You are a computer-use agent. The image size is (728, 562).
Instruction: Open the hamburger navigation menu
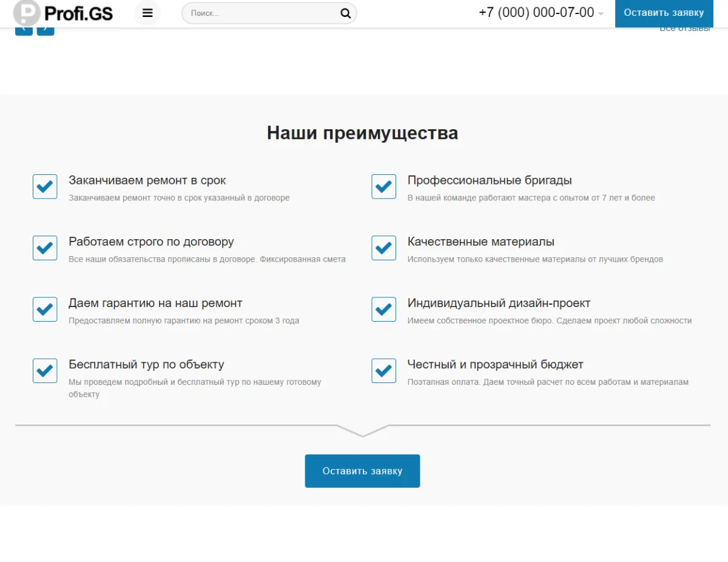pyautogui.click(x=147, y=13)
